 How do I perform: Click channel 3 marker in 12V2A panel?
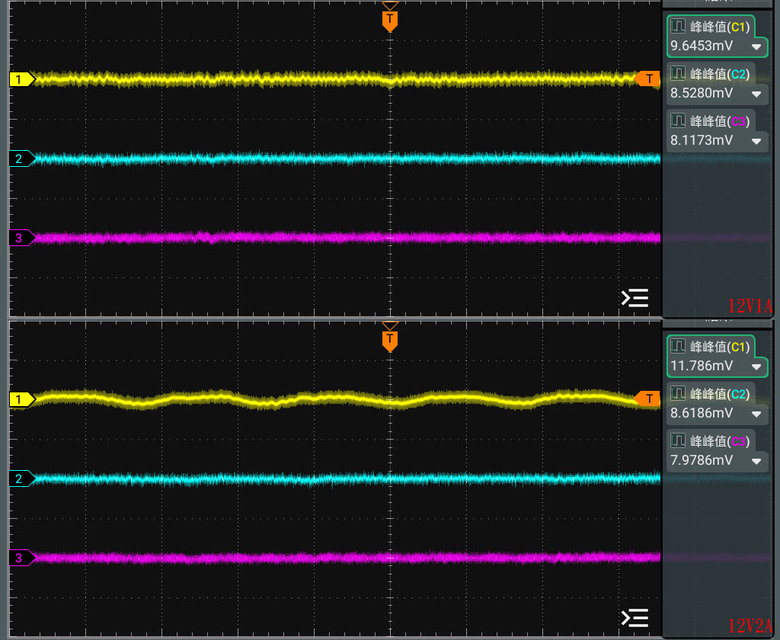tap(22, 557)
